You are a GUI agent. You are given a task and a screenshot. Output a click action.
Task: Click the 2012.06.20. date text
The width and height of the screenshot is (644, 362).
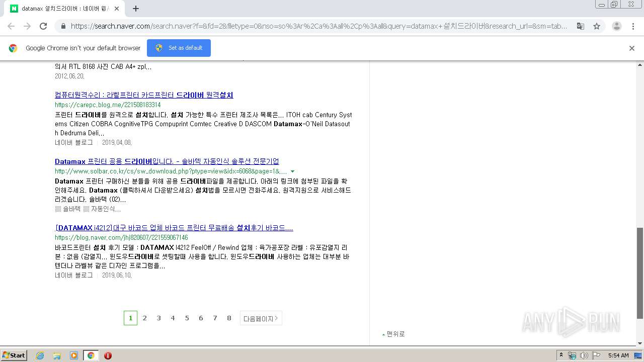(x=69, y=76)
